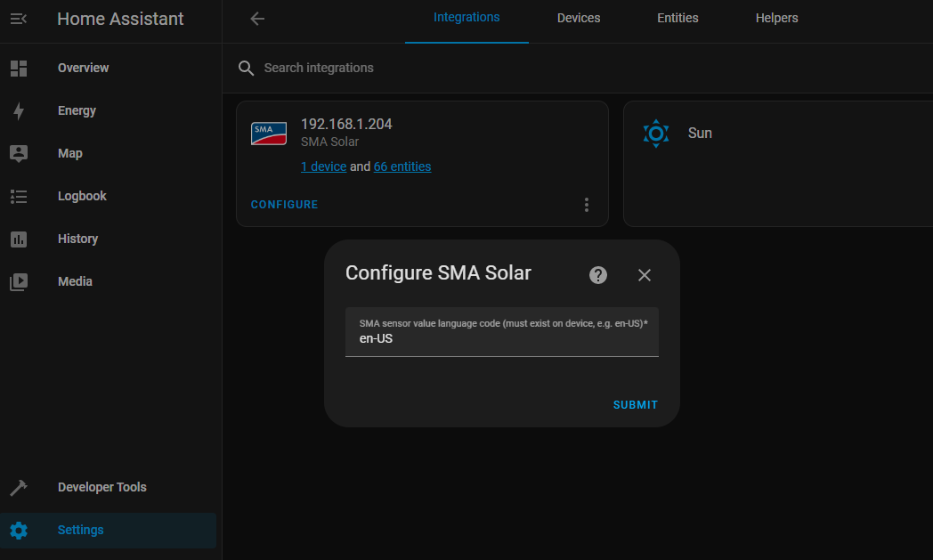This screenshot has height=560, width=933.
Task: Switch to the Helpers tab
Action: pos(776,18)
